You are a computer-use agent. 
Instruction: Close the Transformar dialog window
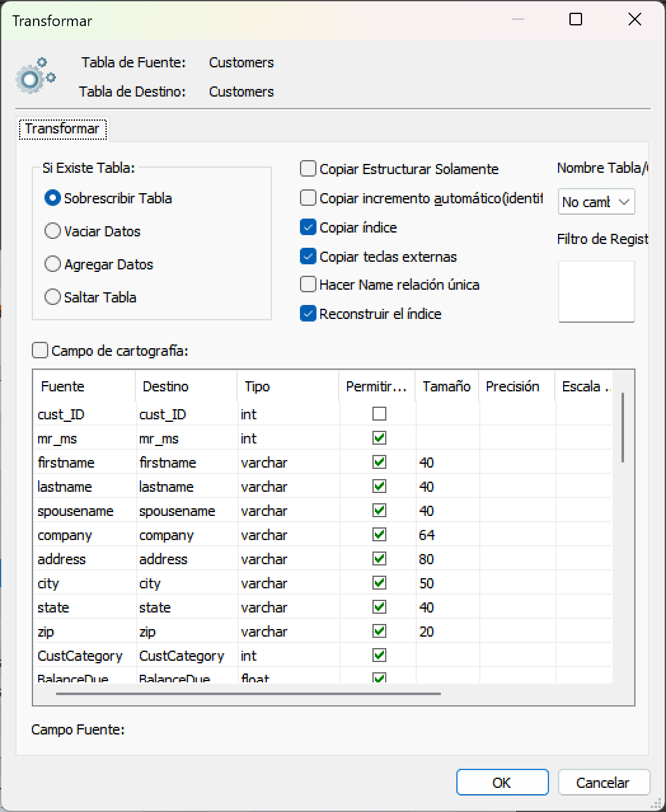[634, 20]
